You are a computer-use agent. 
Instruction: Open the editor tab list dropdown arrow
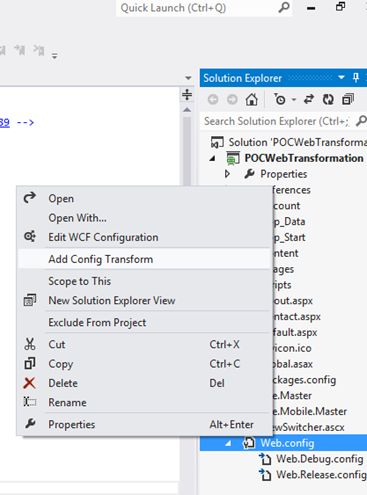188,78
